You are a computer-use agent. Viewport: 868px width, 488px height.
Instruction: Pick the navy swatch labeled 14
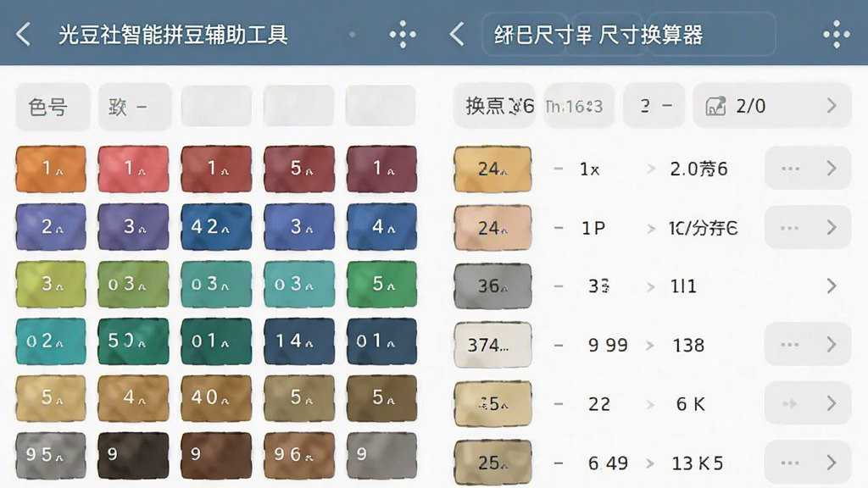[x=299, y=341]
